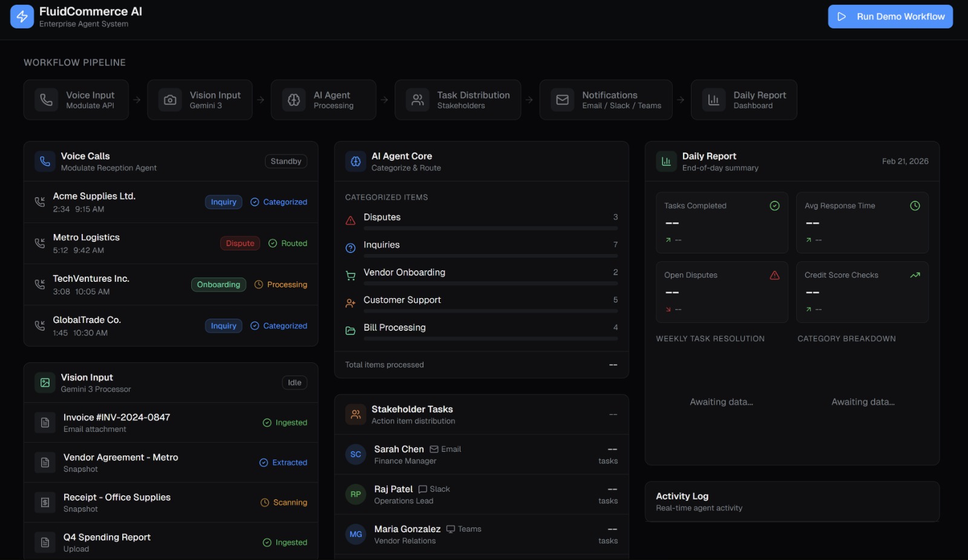Click the Customer Support person icon
Image resolution: width=968 pixels, height=560 pixels.
[350, 304]
